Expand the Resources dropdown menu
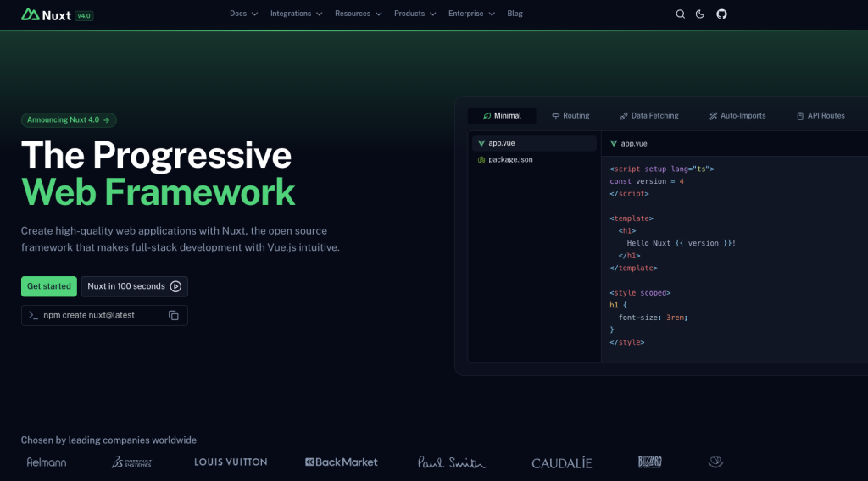Screen dimensions: 868x481 coord(359,14)
